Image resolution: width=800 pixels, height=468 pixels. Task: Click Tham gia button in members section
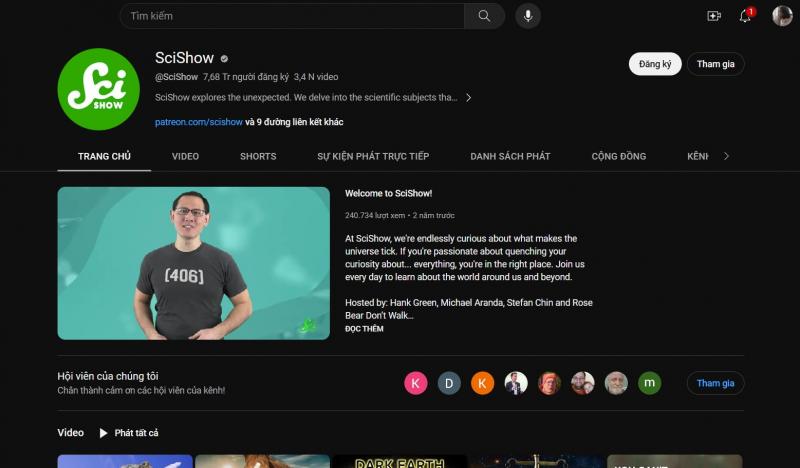coord(715,383)
